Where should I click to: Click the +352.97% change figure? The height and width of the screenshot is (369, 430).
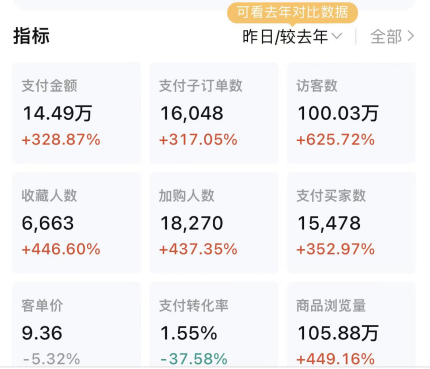(x=336, y=249)
